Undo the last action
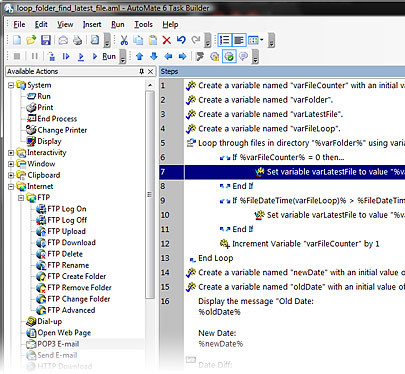 (181, 40)
